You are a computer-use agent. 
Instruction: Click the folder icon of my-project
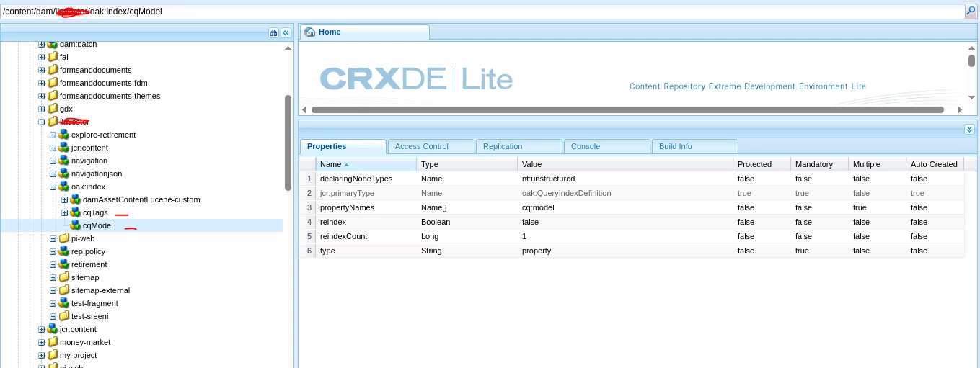(x=53, y=355)
